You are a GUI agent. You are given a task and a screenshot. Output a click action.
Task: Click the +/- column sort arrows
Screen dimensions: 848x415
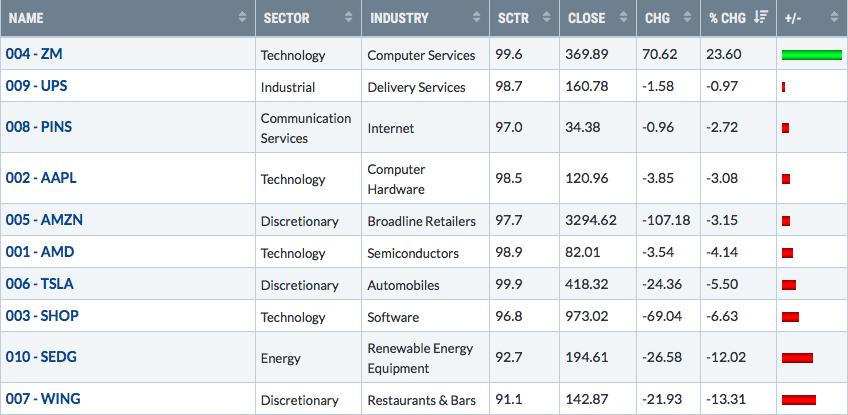coord(834,17)
